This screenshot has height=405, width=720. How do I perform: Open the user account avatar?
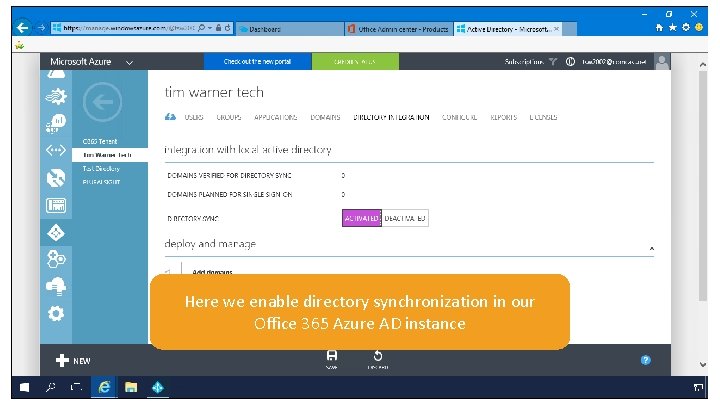tap(662, 62)
